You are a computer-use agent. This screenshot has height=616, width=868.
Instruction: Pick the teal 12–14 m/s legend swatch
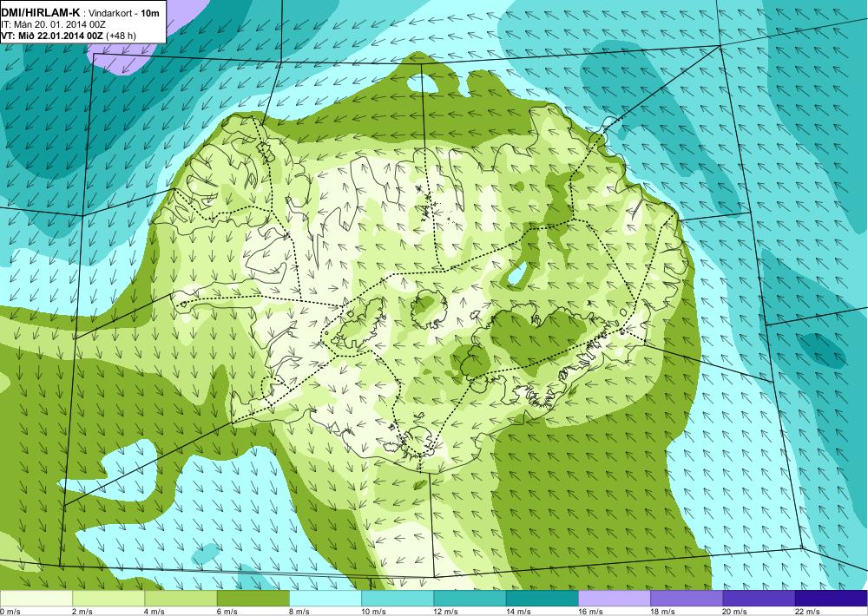470,599
